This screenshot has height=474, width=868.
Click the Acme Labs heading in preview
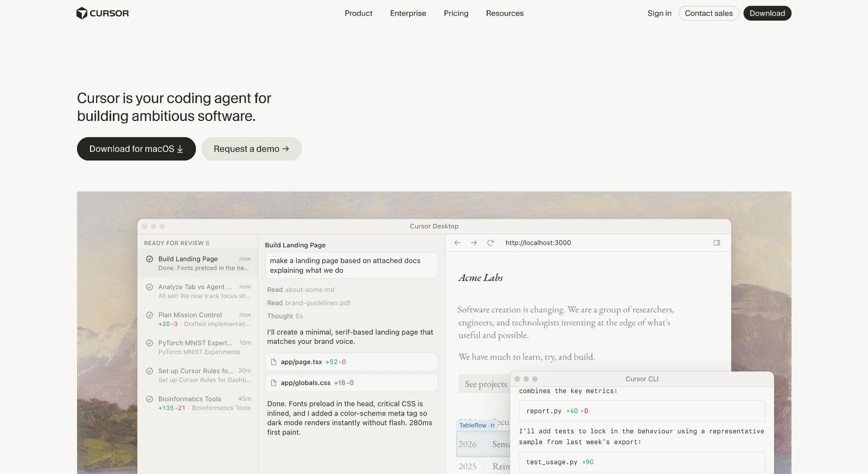click(481, 278)
